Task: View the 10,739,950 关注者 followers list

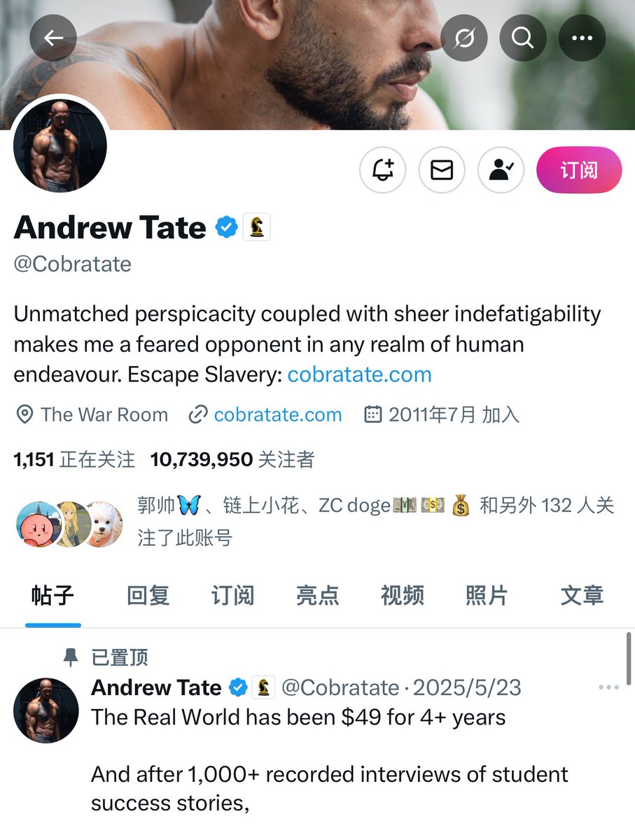Action: coord(232,459)
